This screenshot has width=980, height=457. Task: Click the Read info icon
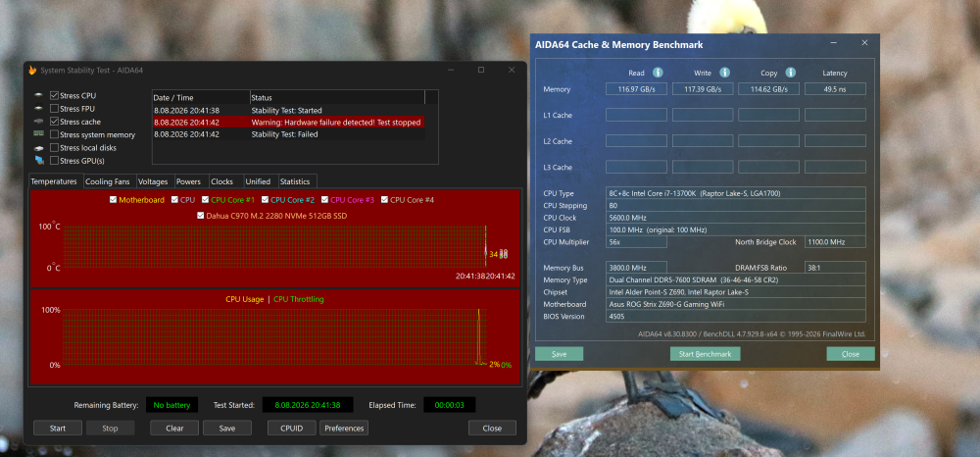[x=658, y=73]
